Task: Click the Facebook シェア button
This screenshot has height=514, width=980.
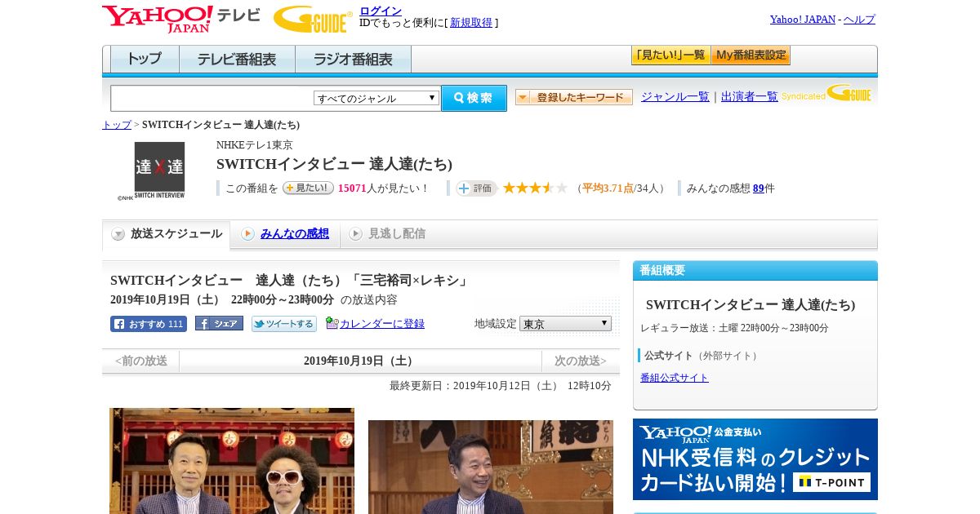Action: [x=219, y=323]
